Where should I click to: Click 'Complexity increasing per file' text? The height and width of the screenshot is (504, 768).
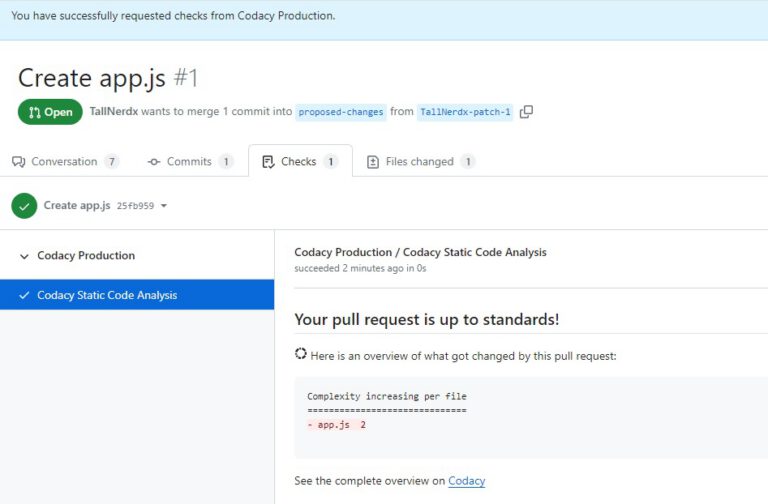pyautogui.click(x=387, y=396)
